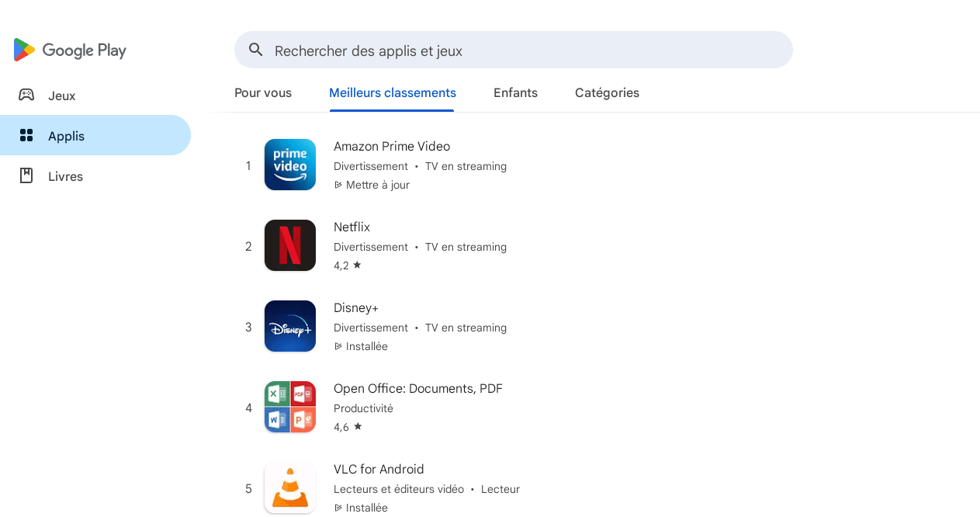Click Lecteurs et éditeurs vidéo text
The width and height of the screenshot is (980, 517).
pyautogui.click(x=399, y=489)
